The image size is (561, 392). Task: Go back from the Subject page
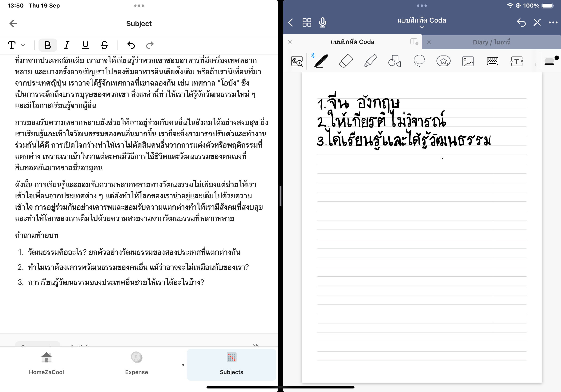pyautogui.click(x=13, y=24)
